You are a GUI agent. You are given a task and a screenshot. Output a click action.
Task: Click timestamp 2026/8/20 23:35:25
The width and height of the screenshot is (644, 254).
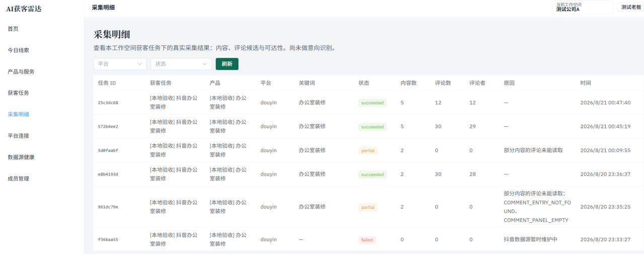click(x=605, y=207)
